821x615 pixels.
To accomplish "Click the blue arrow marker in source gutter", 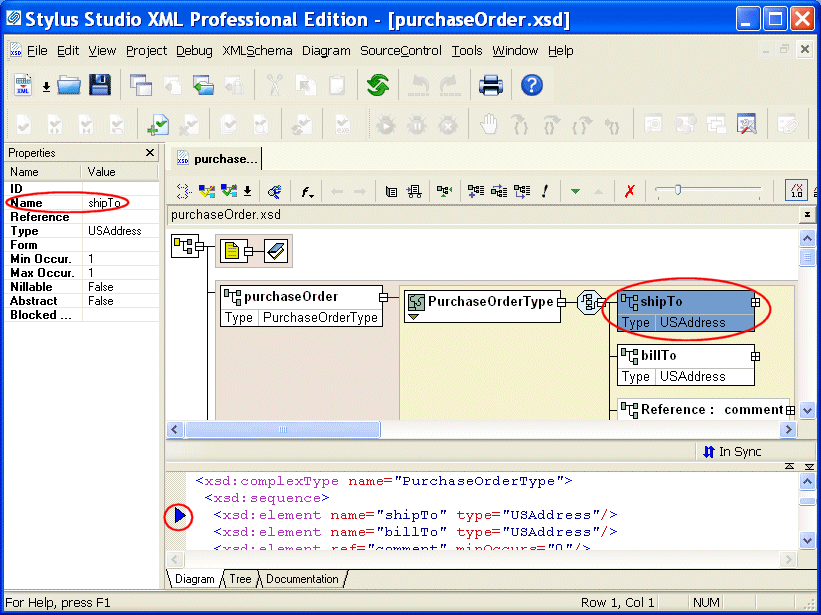I will [x=179, y=516].
